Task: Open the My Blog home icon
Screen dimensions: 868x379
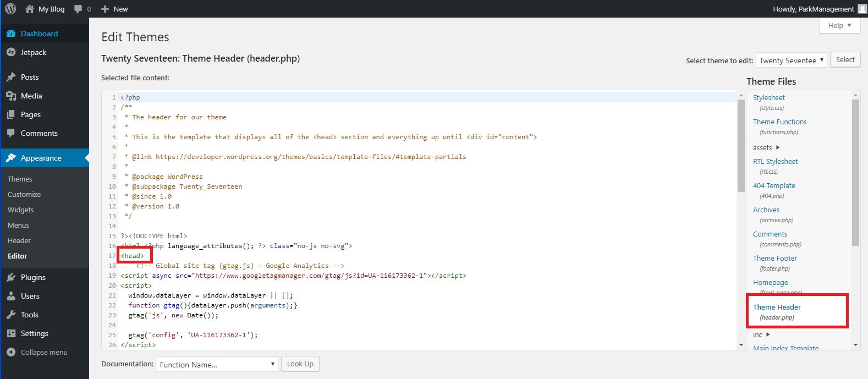Action: coord(30,9)
